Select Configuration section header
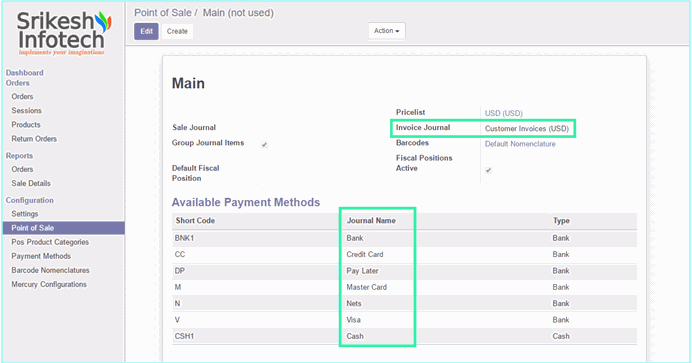 pyautogui.click(x=30, y=201)
